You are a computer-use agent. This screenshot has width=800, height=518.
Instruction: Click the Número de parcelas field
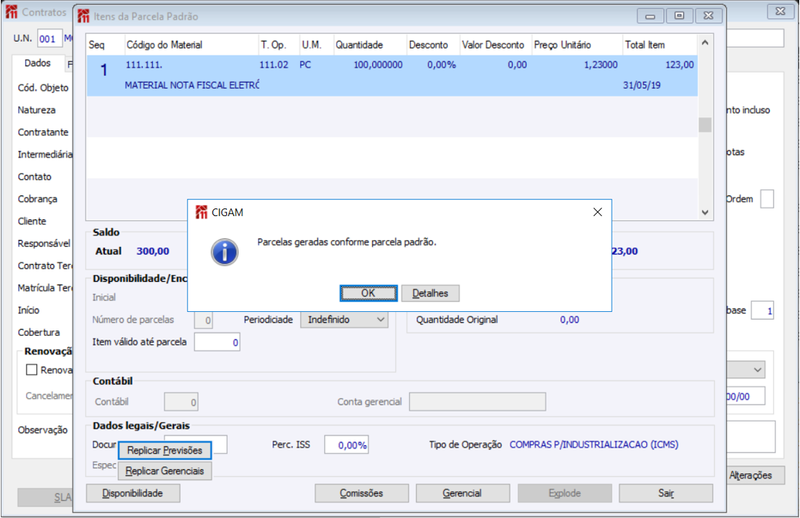(x=203, y=320)
